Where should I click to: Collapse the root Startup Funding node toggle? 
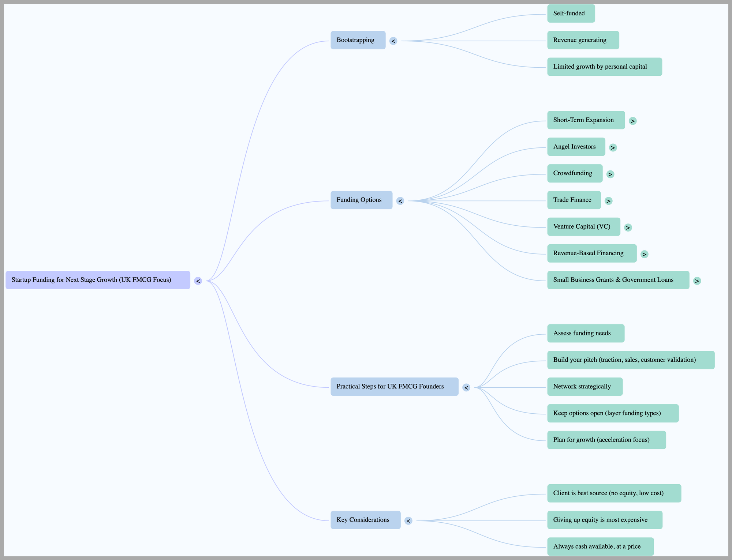198,281
